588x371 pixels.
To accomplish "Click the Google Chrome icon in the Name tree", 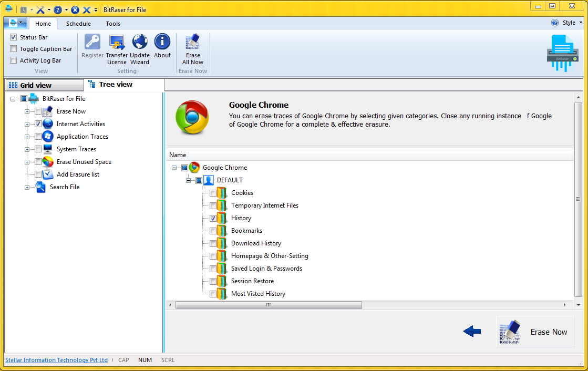I will point(194,167).
